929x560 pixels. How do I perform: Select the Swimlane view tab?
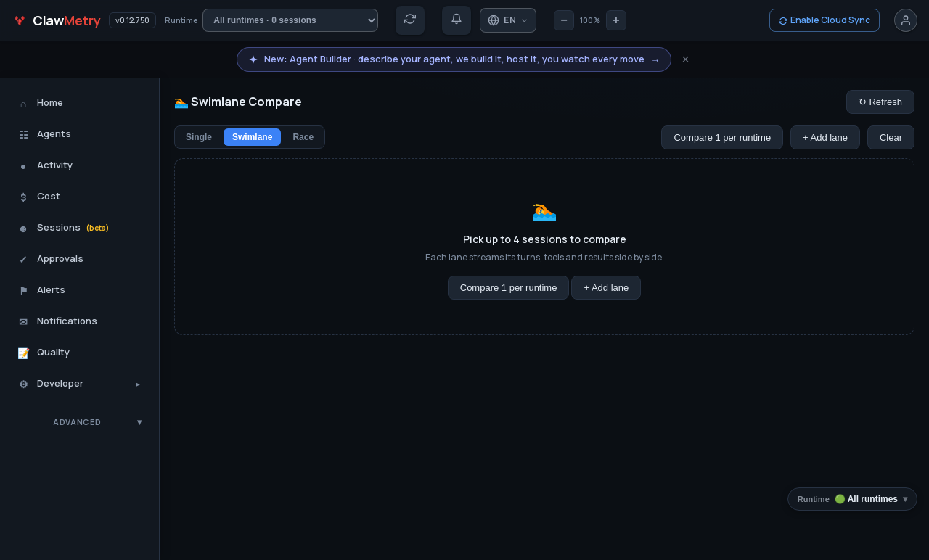(252, 137)
